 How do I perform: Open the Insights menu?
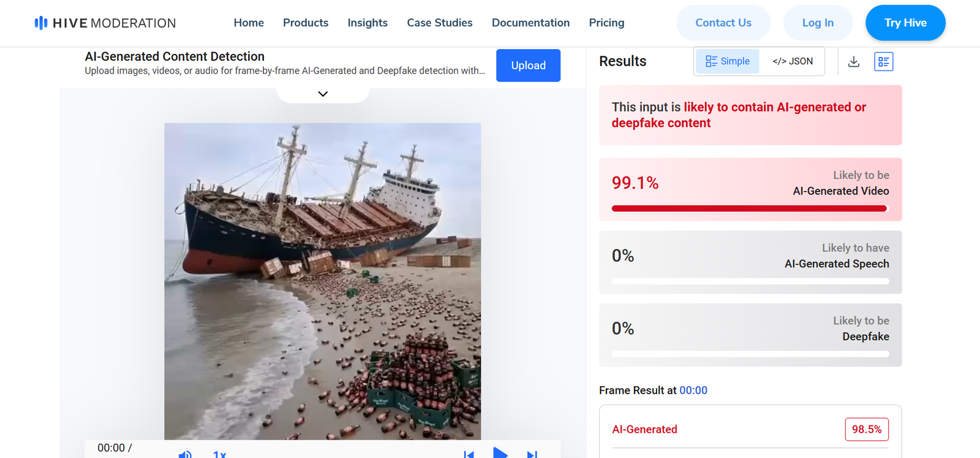tap(367, 23)
